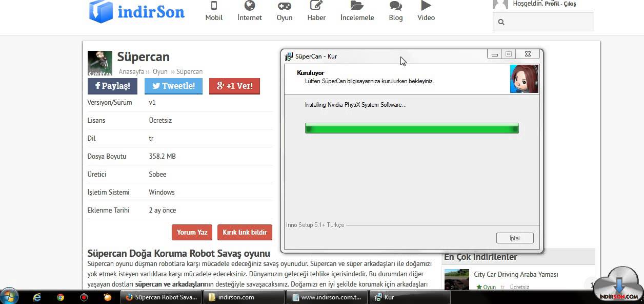Click the '2 ay önce' date value
The image size is (644, 304).
tap(162, 210)
